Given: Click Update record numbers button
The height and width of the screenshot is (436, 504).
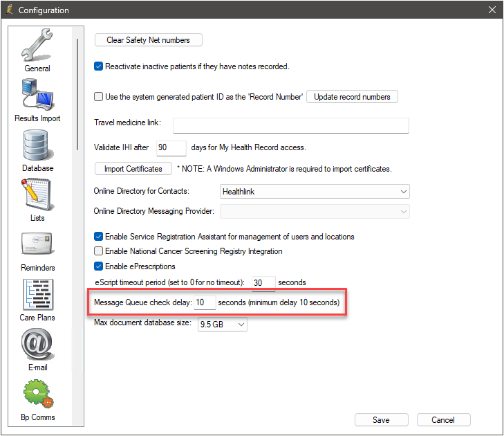Looking at the screenshot, I should tap(352, 96).
